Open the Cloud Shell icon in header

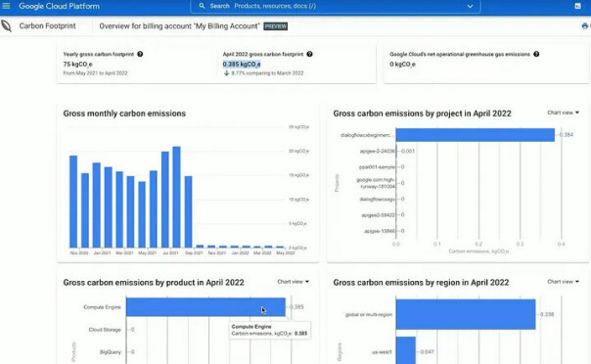point(578,6)
